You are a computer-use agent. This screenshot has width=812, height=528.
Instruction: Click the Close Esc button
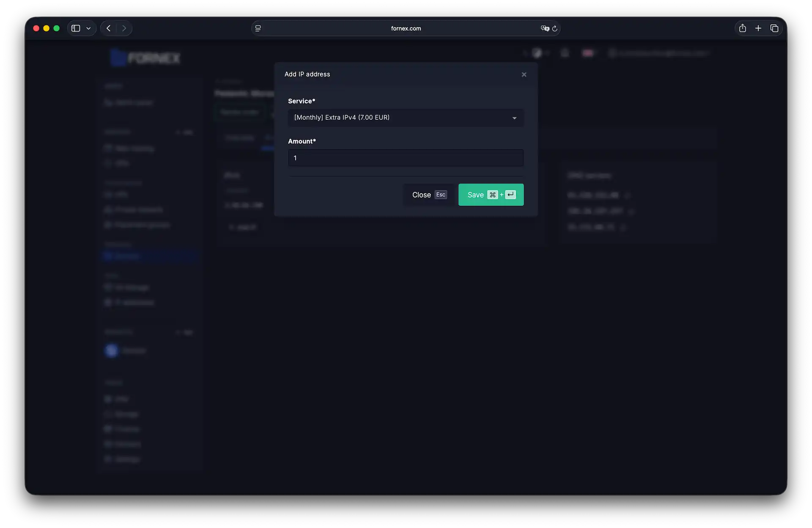pos(429,195)
